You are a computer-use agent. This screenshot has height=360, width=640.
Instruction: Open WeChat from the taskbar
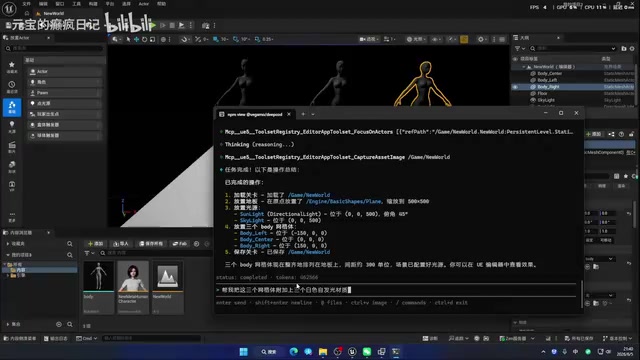point(367,351)
